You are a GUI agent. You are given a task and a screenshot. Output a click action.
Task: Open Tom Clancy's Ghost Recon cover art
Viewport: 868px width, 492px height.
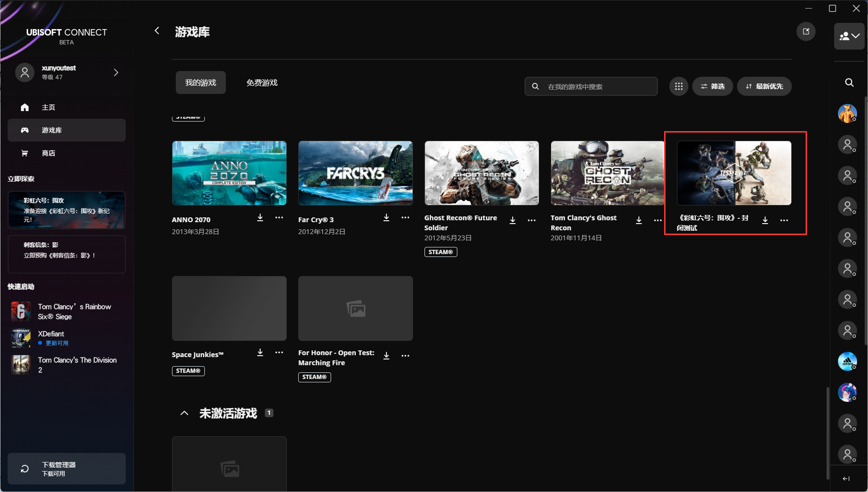point(608,173)
